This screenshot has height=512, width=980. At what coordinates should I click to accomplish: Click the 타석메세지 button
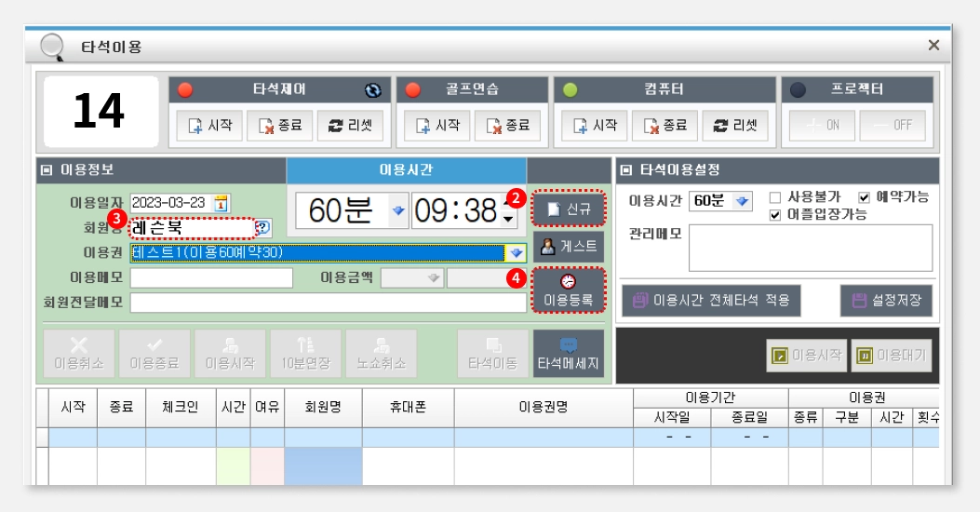coord(568,354)
